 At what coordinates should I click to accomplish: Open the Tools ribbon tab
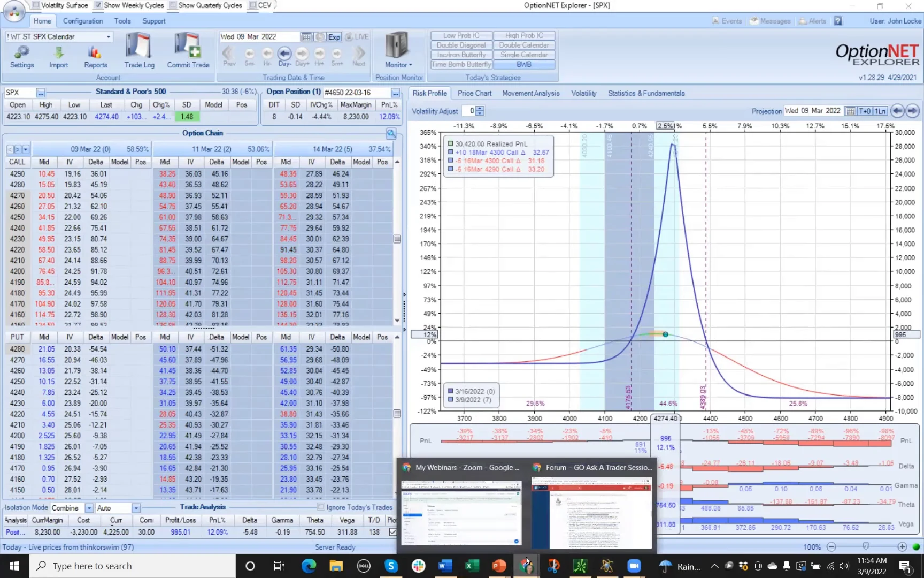tap(122, 21)
